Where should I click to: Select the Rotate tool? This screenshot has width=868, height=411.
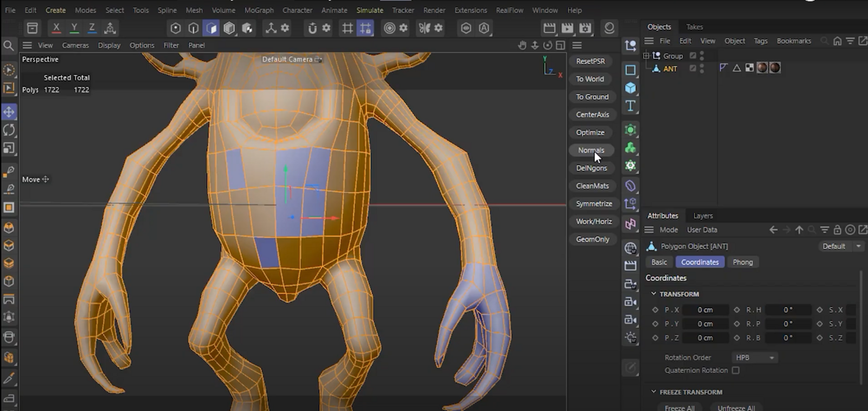(9, 130)
